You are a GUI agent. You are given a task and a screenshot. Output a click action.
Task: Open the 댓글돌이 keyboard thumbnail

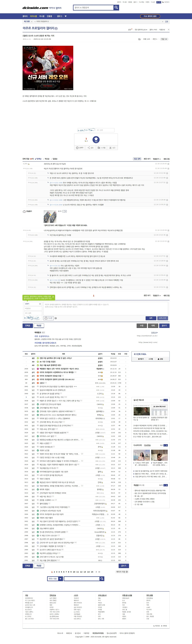tap(50, 216)
